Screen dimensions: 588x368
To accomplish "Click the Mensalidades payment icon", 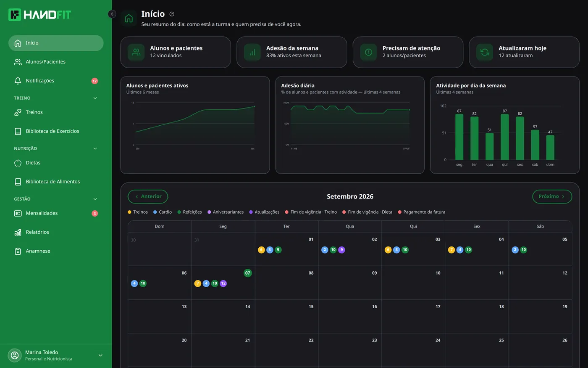I will [18, 213].
